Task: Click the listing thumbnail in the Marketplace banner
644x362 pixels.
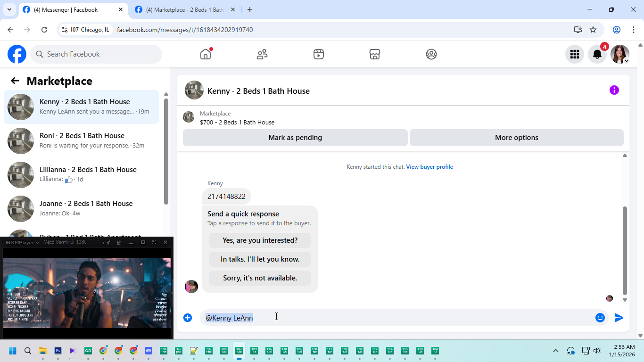Action: (189, 117)
